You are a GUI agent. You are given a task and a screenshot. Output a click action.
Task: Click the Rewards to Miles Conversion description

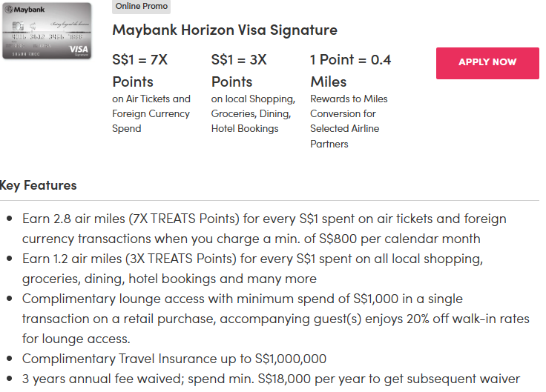point(349,121)
